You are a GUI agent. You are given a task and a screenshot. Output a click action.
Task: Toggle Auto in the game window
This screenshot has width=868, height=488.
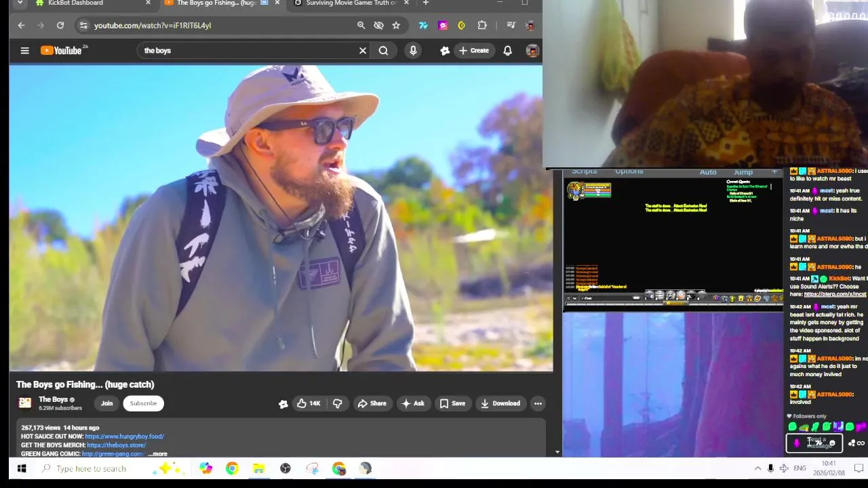(x=708, y=172)
